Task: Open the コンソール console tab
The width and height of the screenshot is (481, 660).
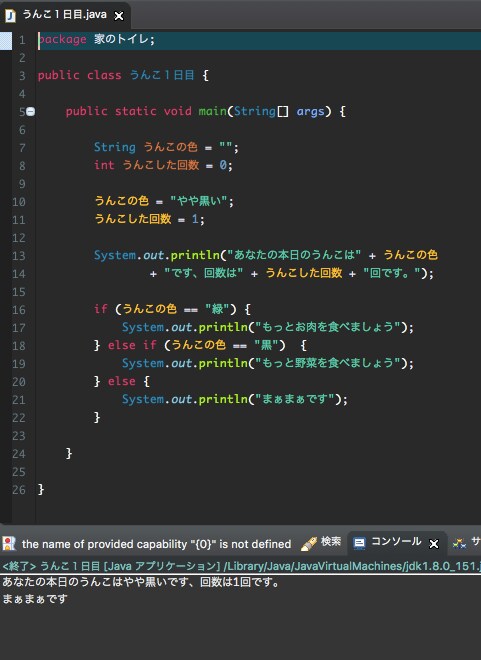Action: coord(396,541)
